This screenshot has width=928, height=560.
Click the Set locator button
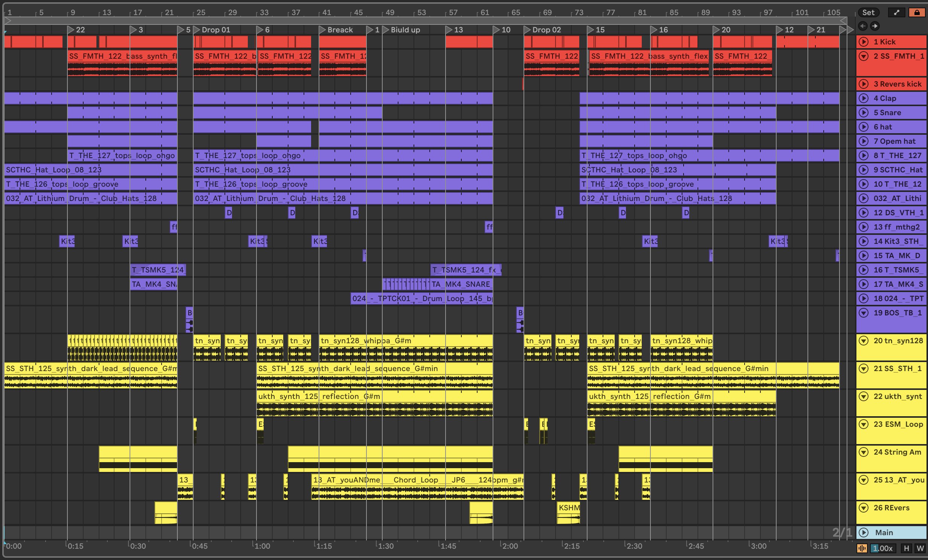[x=868, y=12]
